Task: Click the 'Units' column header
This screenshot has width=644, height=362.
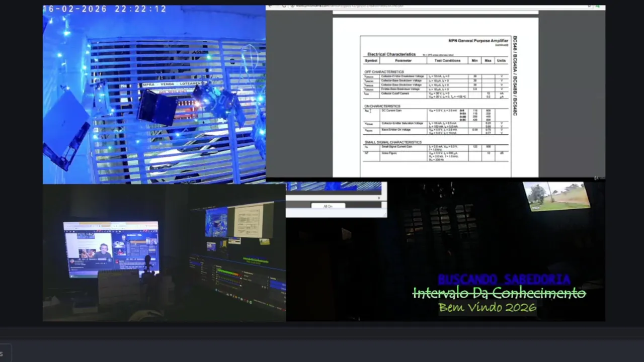Action: click(501, 60)
